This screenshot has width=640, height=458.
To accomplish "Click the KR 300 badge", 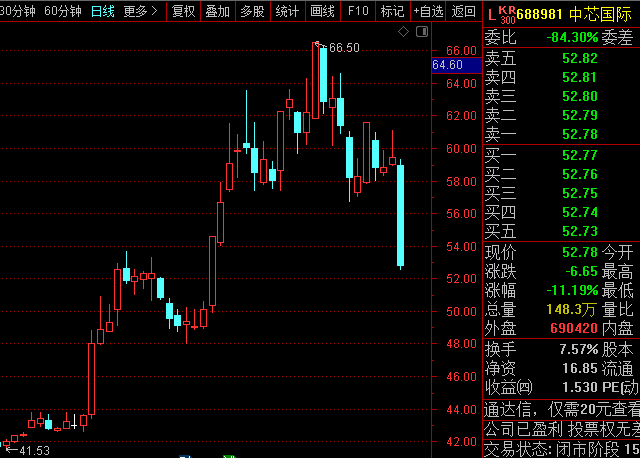I will pos(507,15).
